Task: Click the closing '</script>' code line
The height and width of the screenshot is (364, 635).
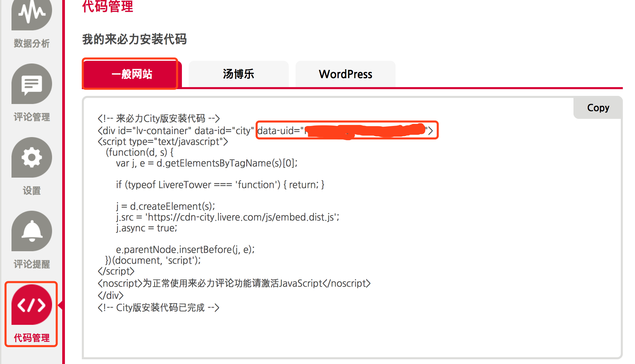Action: pyautogui.click(x=116, y=271)
